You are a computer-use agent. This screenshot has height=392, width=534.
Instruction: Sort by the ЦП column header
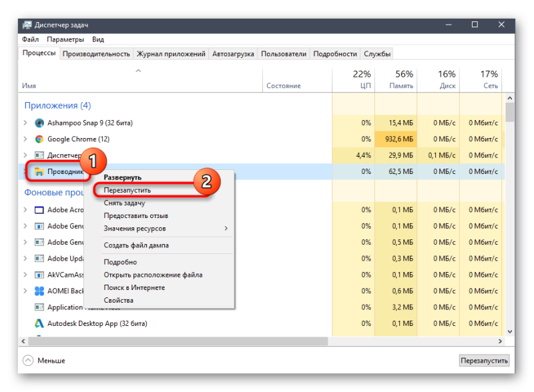pos(354,80)
